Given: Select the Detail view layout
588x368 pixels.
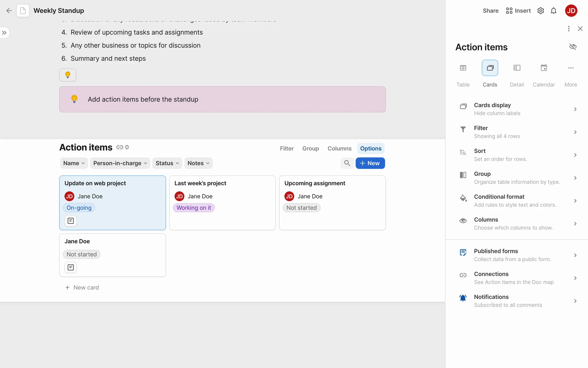Looking at the screenshot, I should pyautogui.click(x=517, y=68).
